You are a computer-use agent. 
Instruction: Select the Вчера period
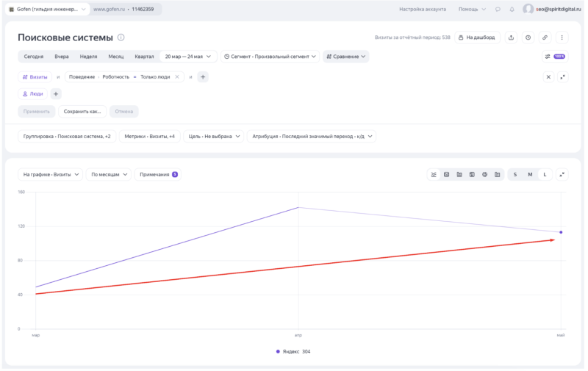point(62,57)
